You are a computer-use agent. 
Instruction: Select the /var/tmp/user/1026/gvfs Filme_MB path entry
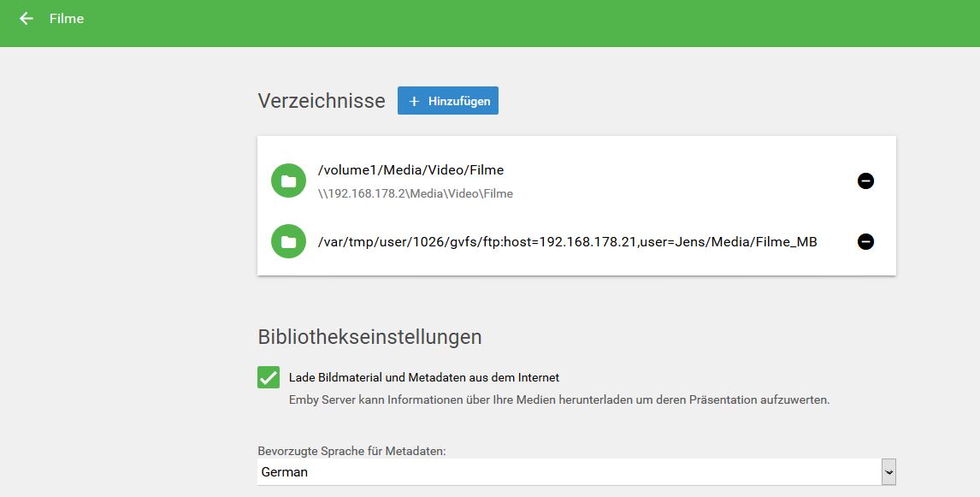[568, 242]
